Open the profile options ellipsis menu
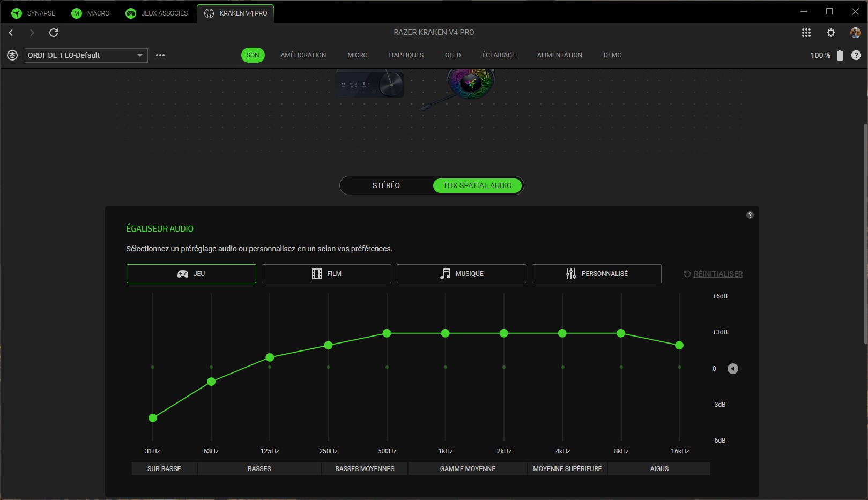The height and width of the screenshot is (500, 868). pos(160,55)
